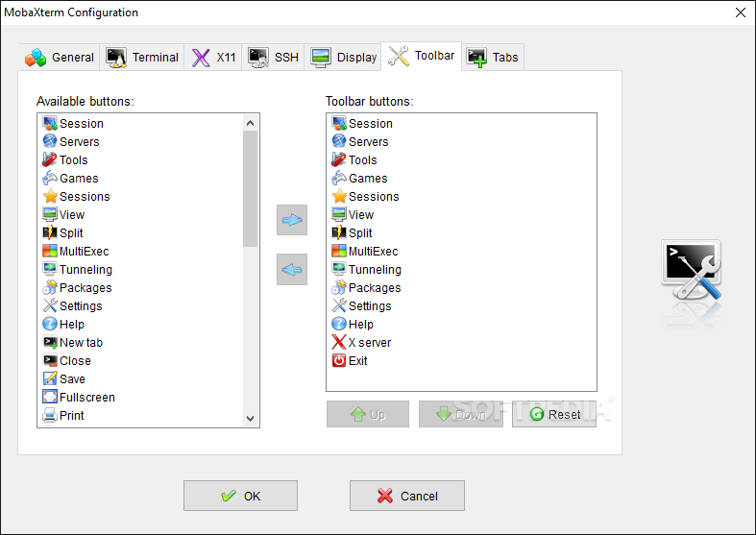Reset toolbar buttons to default
This screenshot has height=535, width=756.
(x=554, y=414)
